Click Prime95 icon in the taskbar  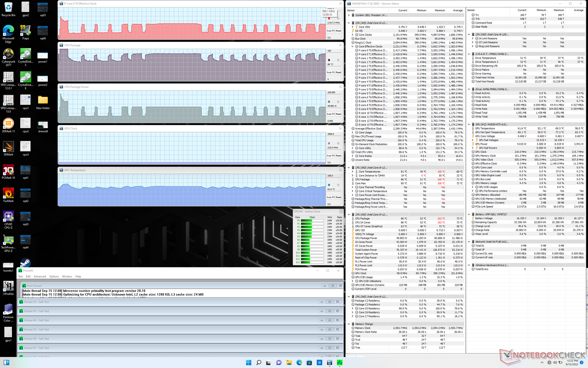point(340,363)
